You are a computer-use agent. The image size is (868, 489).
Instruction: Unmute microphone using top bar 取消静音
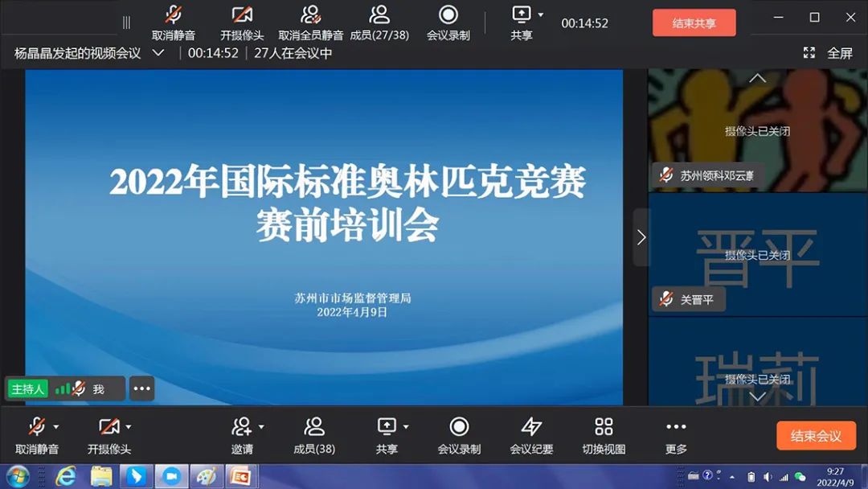[x=174, y=23]
